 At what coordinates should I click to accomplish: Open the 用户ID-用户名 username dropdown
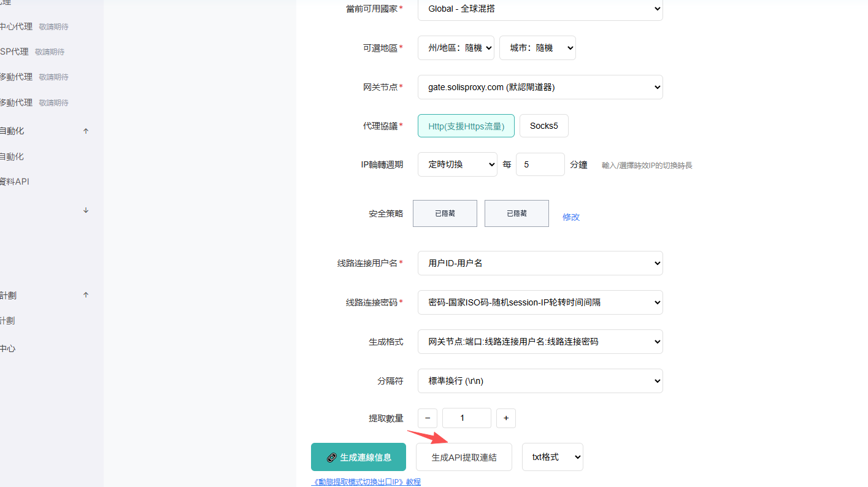click(x=540, y=263)
